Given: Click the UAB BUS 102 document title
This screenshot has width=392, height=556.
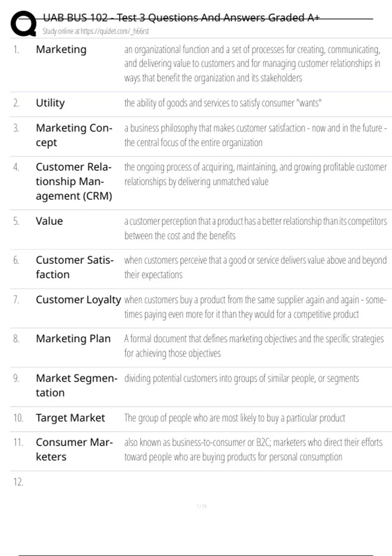Looking at the screenshot, I should (181, 18).
